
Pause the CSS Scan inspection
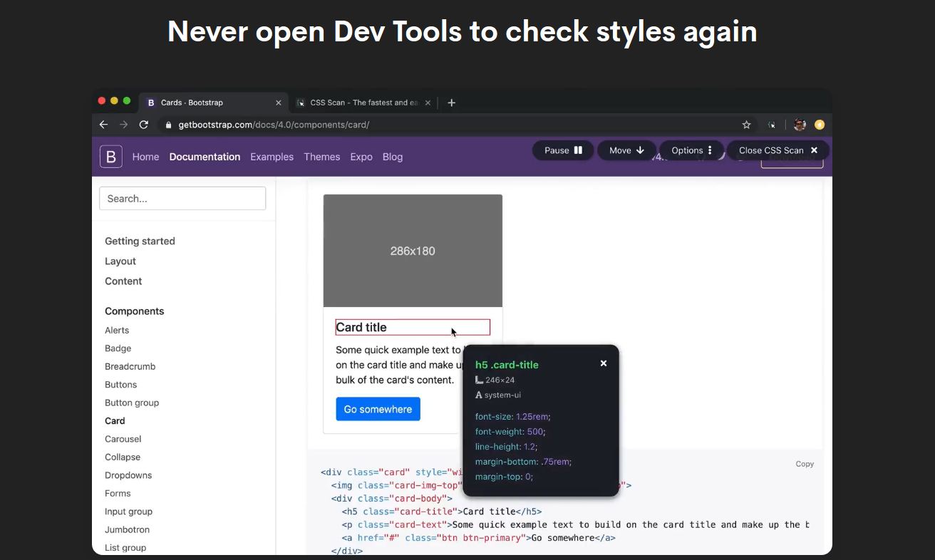562,150
